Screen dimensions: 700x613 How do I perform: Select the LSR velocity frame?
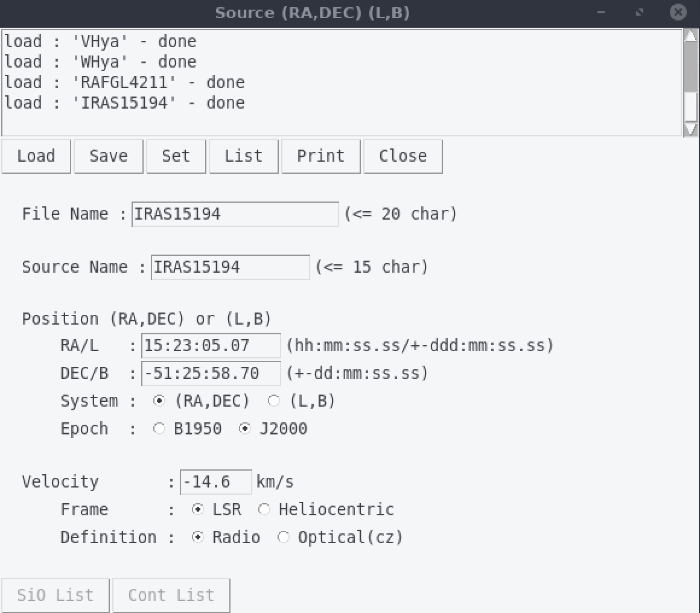coord(198,510)
